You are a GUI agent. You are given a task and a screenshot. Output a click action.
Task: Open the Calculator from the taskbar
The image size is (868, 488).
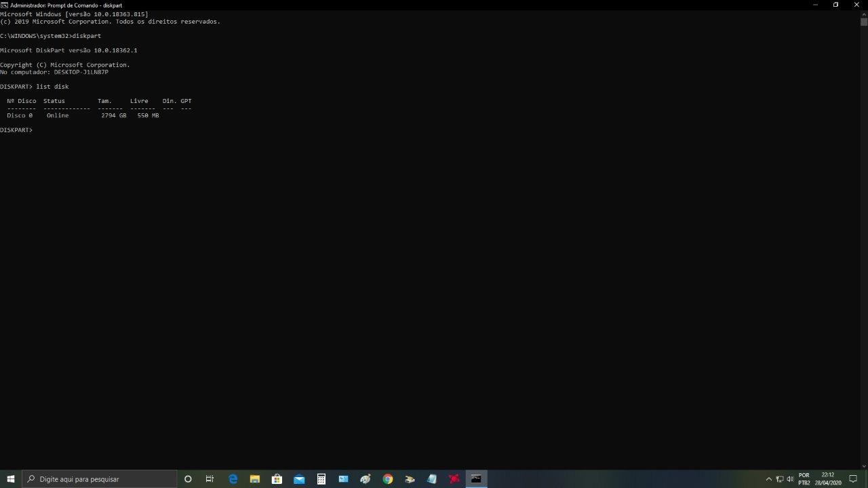coord(321,479)
